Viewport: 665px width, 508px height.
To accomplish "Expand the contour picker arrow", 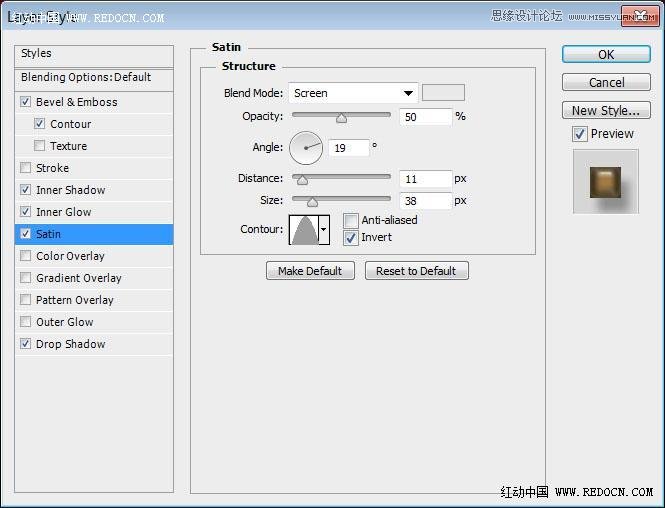I will pyautogui.click(x=323, y=229).
